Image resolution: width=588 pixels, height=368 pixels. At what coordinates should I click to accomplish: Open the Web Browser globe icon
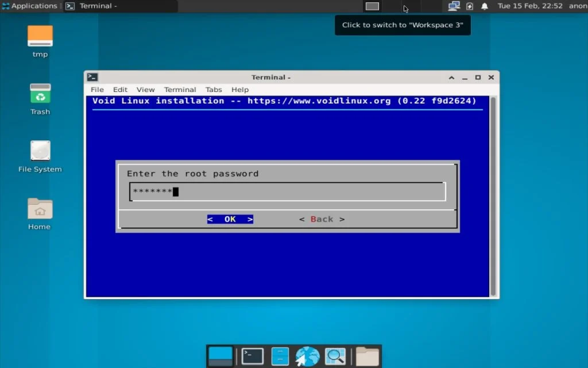tap(307, 355)
